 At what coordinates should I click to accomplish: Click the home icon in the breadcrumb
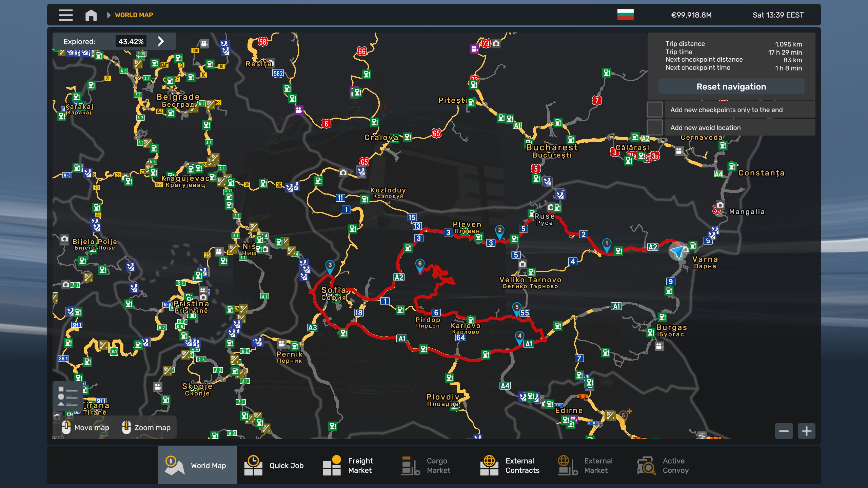click(91, 15)
